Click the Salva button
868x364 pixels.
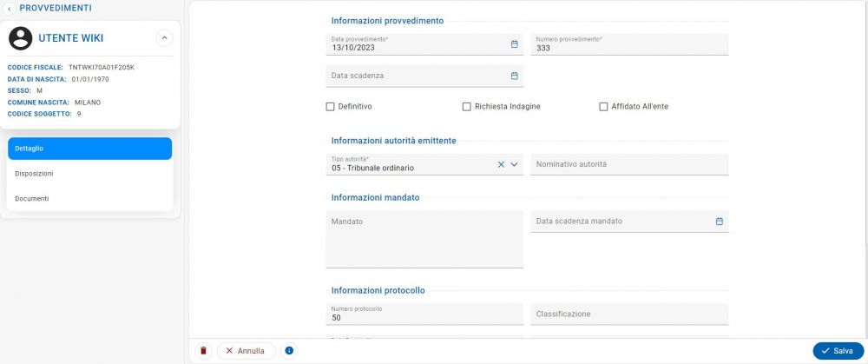(838, 351)
